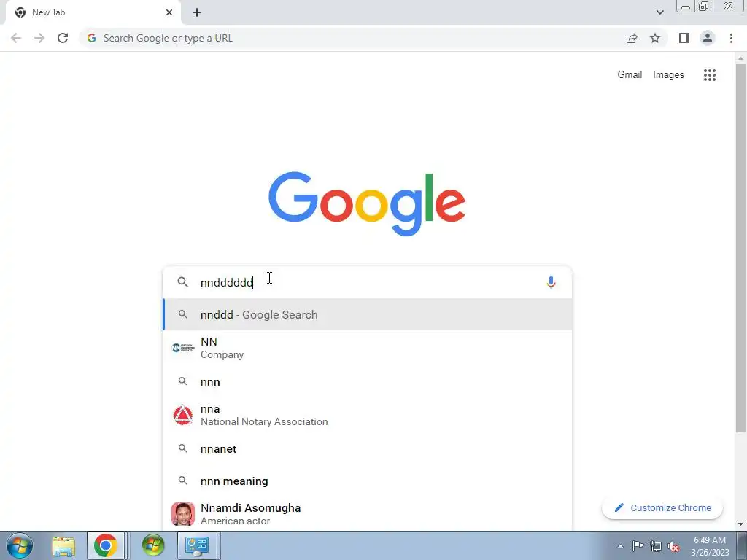
Task: Click the Google logo
Action: [367, 204]
